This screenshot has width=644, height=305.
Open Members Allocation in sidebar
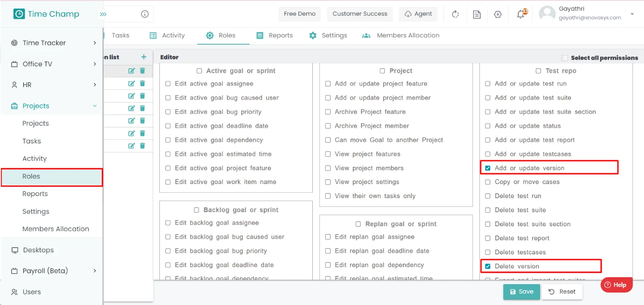[56, 229]
